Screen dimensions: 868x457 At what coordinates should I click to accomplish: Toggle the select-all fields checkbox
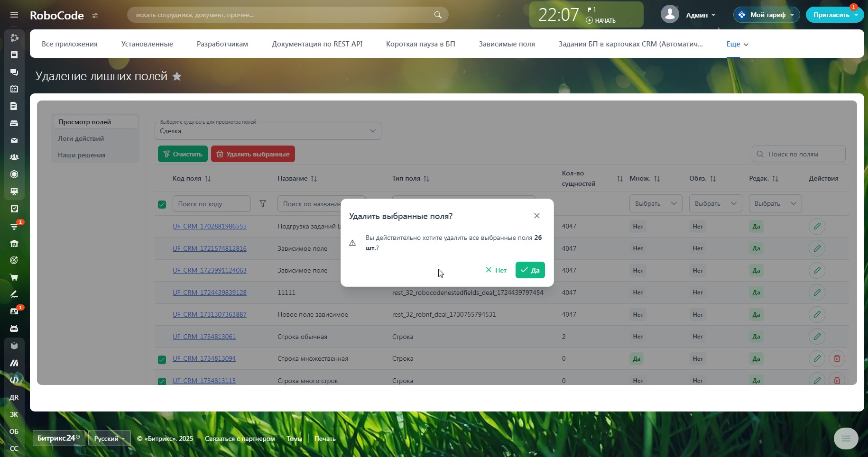162,204
